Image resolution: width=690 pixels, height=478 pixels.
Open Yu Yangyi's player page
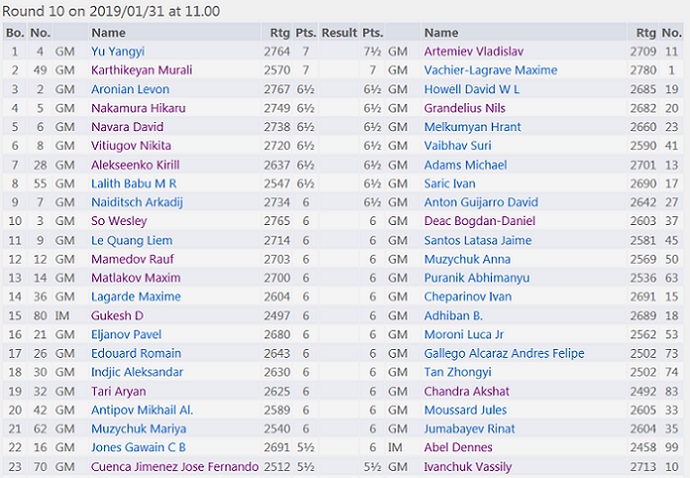(x=119, y=51)
